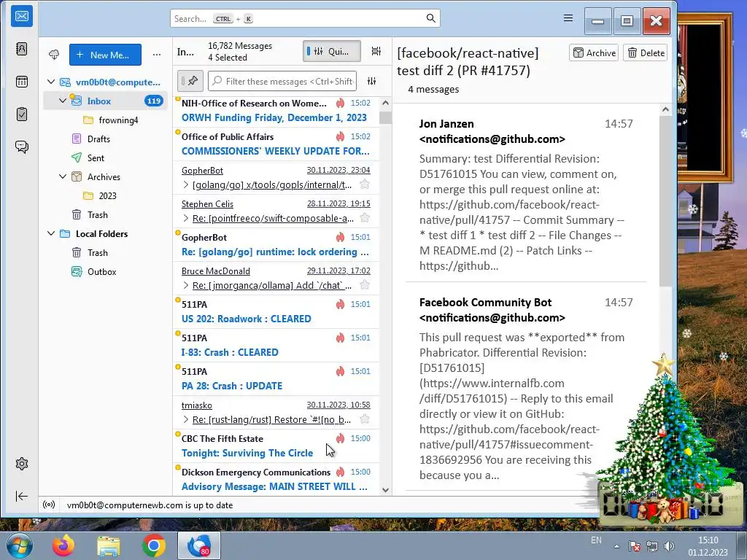This screenshot has width=747, height=560.
Task: Click the Filter these messages field
Action: pos(283,82)
